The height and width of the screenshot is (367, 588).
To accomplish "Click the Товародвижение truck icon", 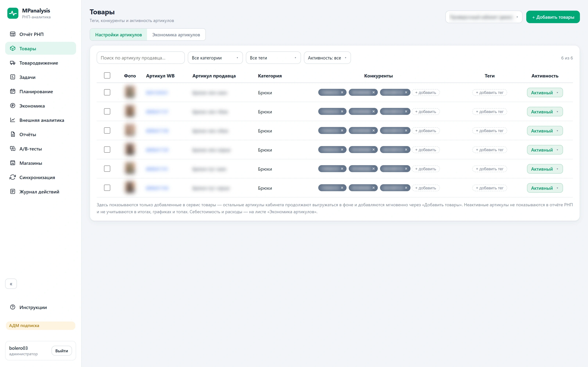I will click(x=13, y=63).
